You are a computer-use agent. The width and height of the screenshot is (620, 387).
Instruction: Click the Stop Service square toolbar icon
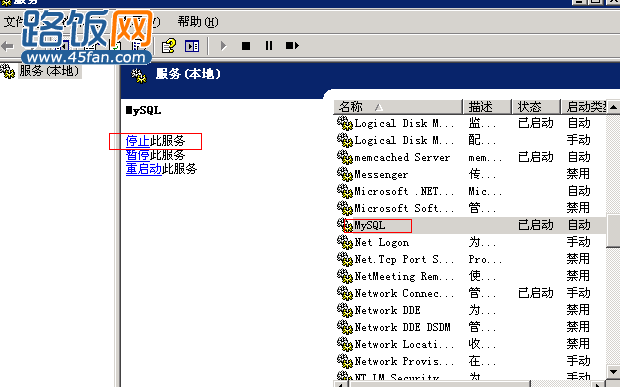point(246,46)
